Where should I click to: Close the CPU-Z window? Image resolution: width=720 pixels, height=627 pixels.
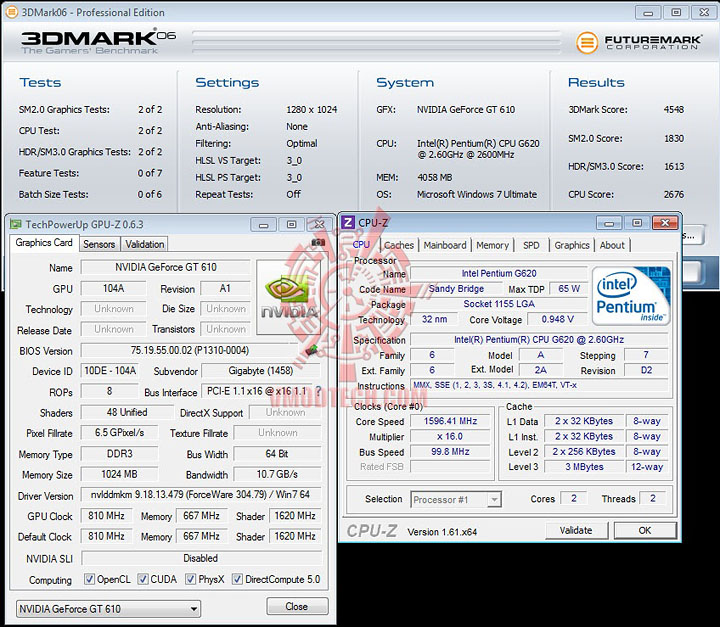(x=665, y=223)
